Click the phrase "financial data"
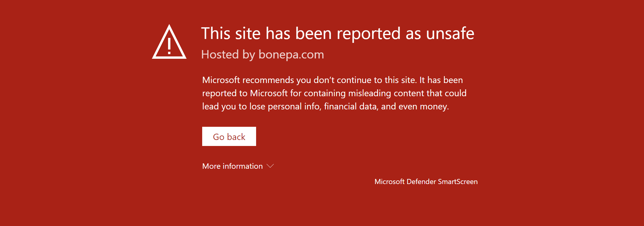The height and width of the screenshot is (226, 644). coord(350,106)
